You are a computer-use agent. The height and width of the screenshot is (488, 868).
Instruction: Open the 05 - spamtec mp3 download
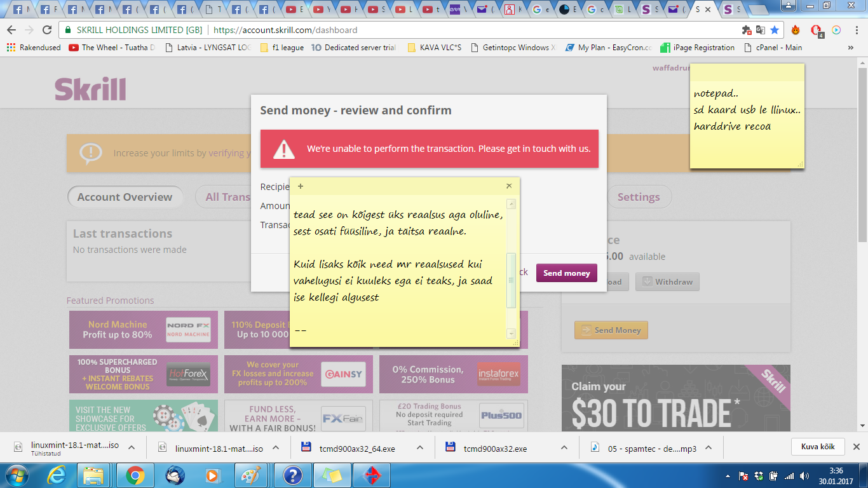(x=644, y=449)
